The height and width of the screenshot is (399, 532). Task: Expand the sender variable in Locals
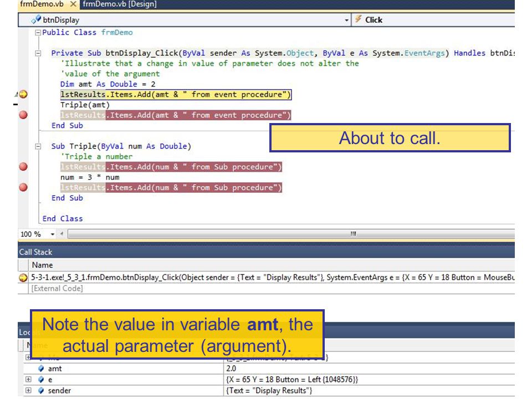click(x=28, y=391)
